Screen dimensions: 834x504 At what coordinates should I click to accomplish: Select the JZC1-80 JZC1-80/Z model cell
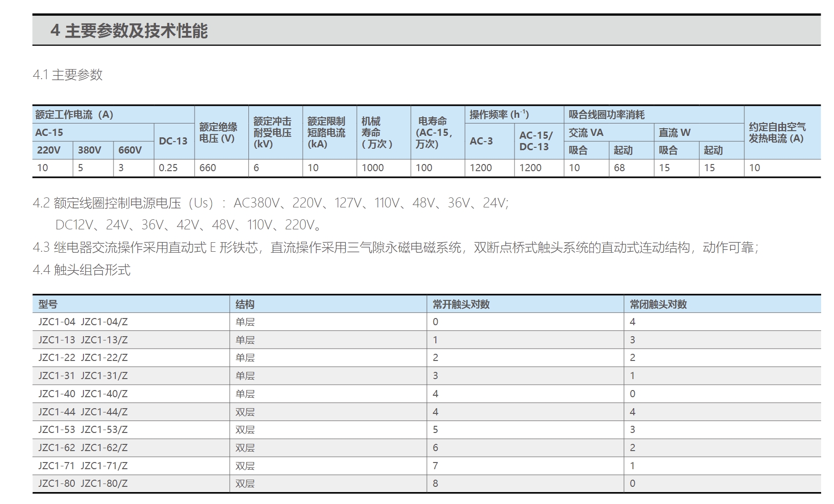[83, 483]
